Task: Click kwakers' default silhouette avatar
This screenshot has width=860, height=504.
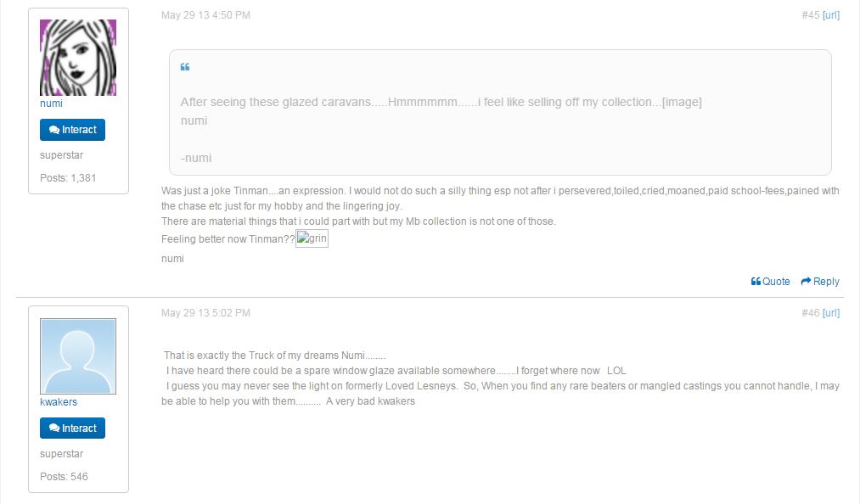Action: pyautogui.click(x=78, y=356)
